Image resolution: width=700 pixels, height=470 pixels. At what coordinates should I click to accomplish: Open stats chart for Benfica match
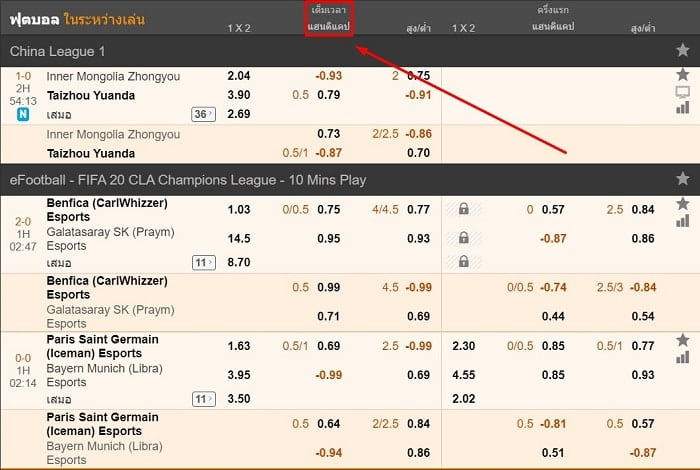click(x=682, y=221)
